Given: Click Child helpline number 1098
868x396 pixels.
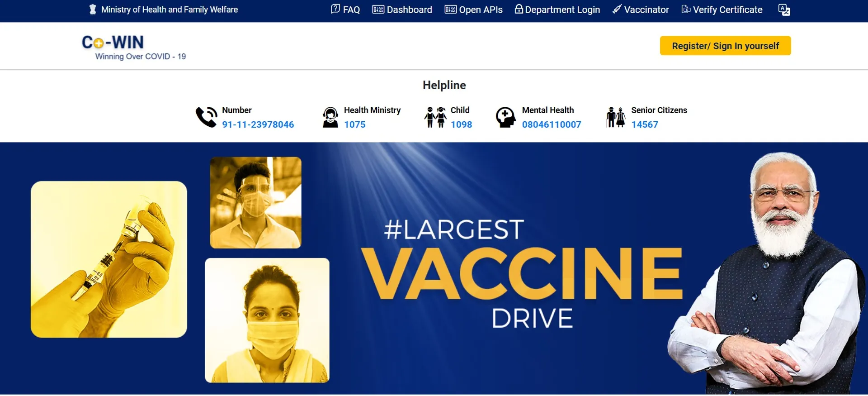Looking at the screenshot, I should [461, 124].
